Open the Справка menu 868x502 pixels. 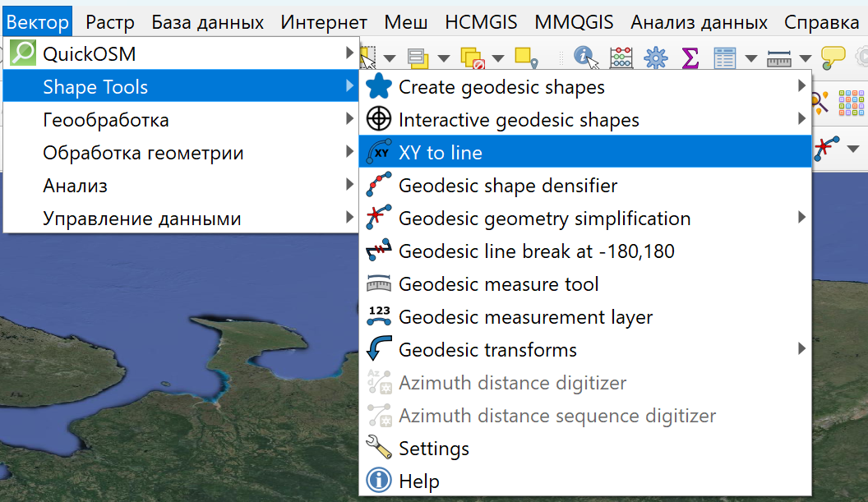(821, 22)
